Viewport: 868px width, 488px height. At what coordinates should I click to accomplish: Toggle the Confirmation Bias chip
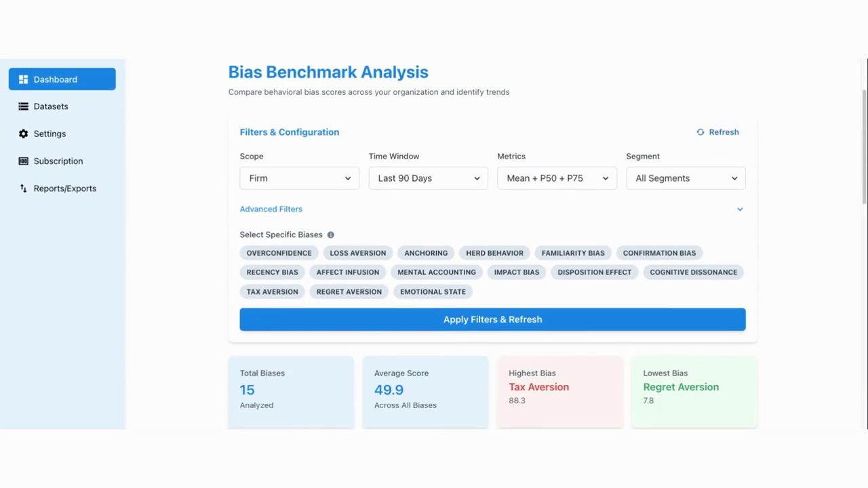[660, 253]
